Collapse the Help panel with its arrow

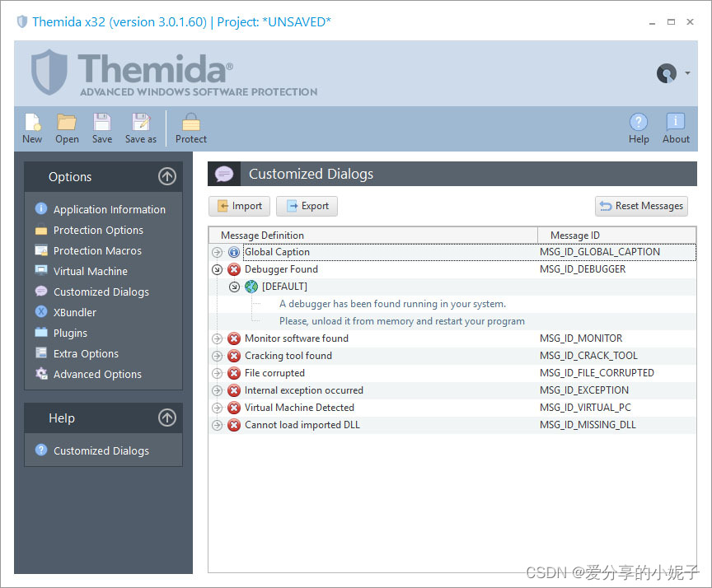[167, 418]
